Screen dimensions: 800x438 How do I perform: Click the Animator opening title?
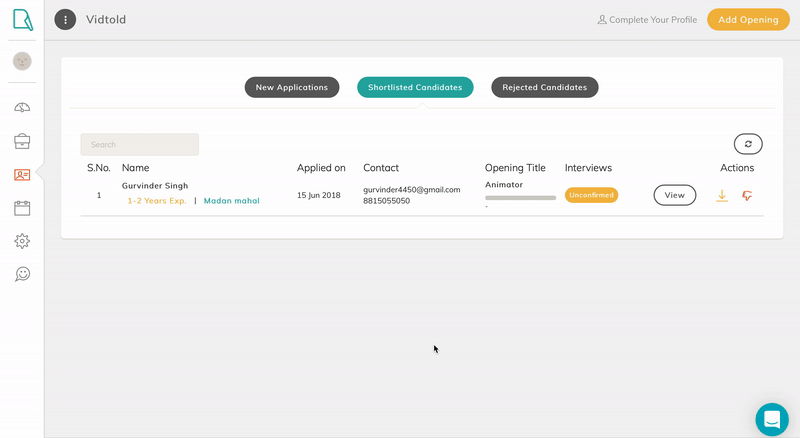(x=504, y=185)
